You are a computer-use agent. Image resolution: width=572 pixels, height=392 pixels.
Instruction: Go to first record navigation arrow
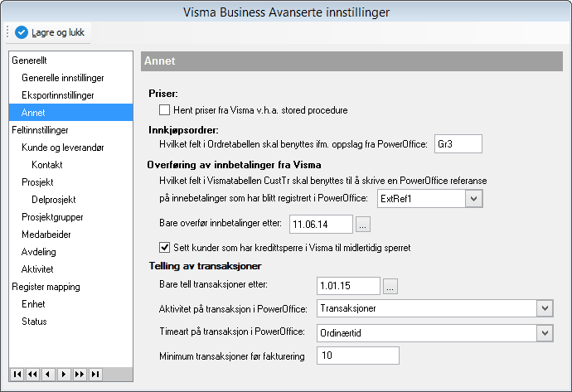(17, 374)
